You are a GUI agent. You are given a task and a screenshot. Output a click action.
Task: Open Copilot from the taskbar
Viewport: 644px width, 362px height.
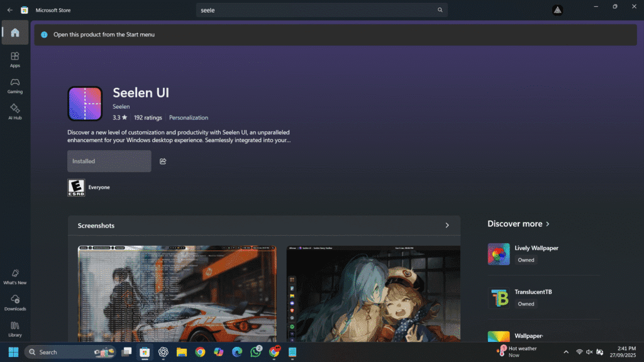coord(218,352)
